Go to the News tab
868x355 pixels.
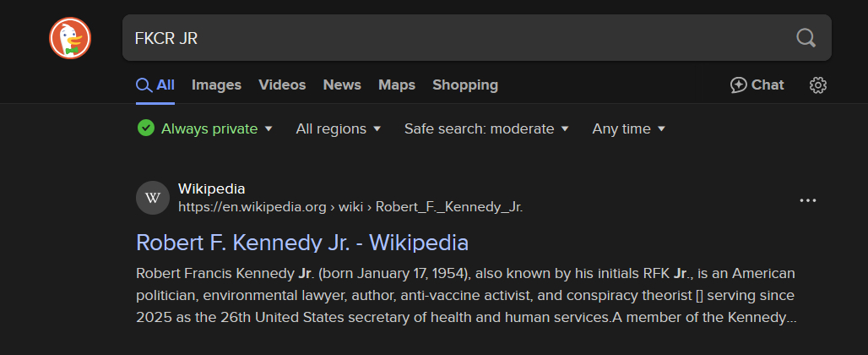tap(342, 85)
